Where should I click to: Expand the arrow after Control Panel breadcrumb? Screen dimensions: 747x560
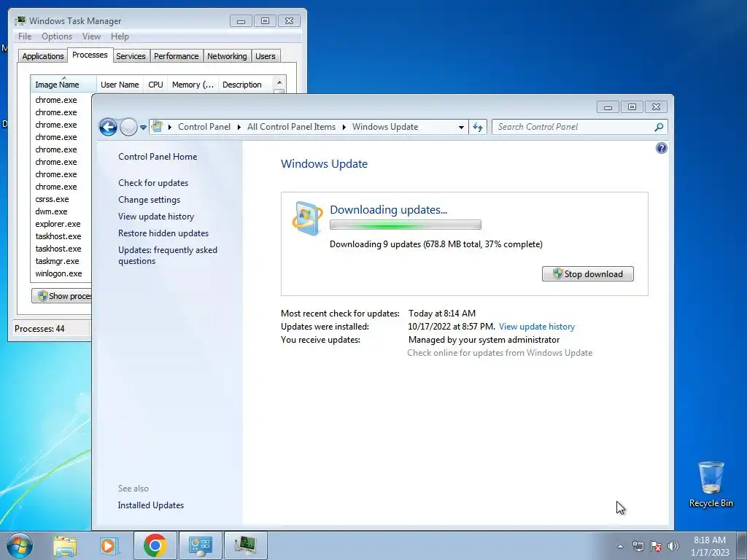239,127
